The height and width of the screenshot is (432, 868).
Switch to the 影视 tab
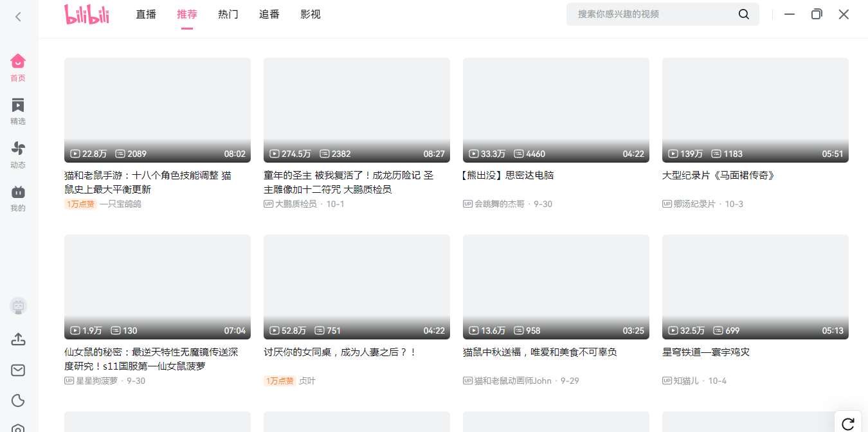click(311, 14)
